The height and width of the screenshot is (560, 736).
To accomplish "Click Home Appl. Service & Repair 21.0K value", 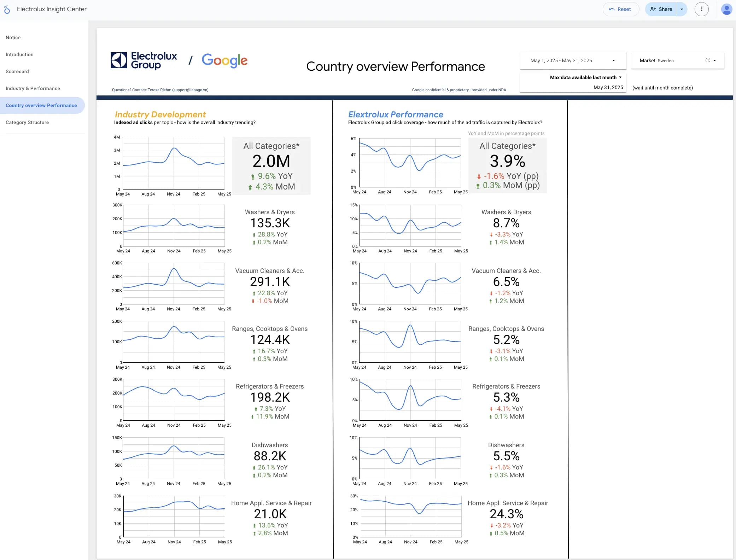I will click(x=270, y=514).
